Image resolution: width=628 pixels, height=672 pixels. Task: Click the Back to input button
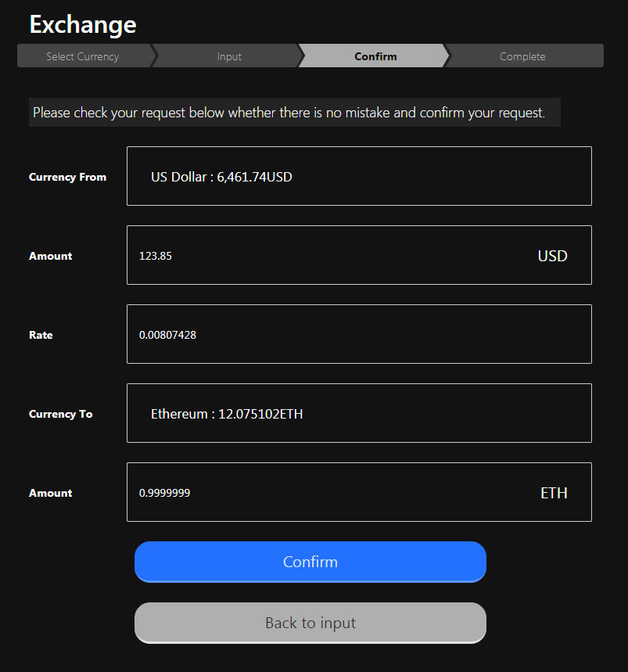[x=310, y=623]
